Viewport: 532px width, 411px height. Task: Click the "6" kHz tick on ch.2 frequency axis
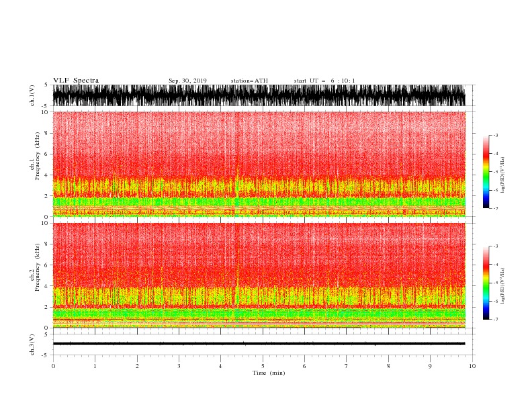[46, 265]
